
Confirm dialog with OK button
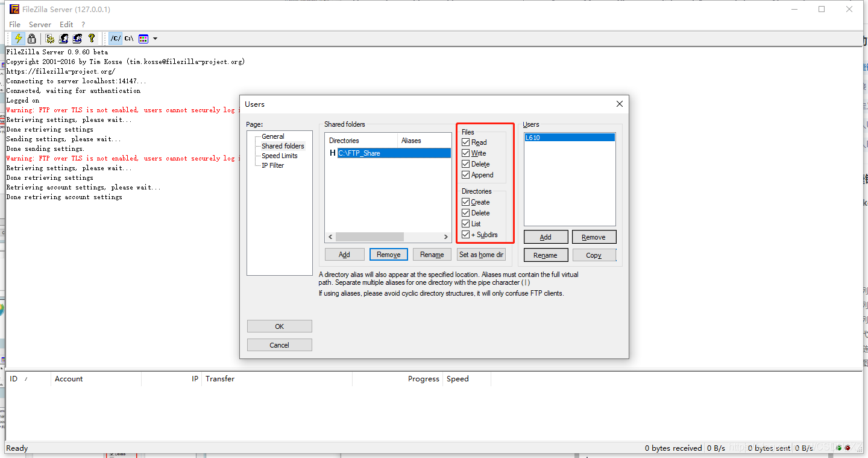coord(280,326)
